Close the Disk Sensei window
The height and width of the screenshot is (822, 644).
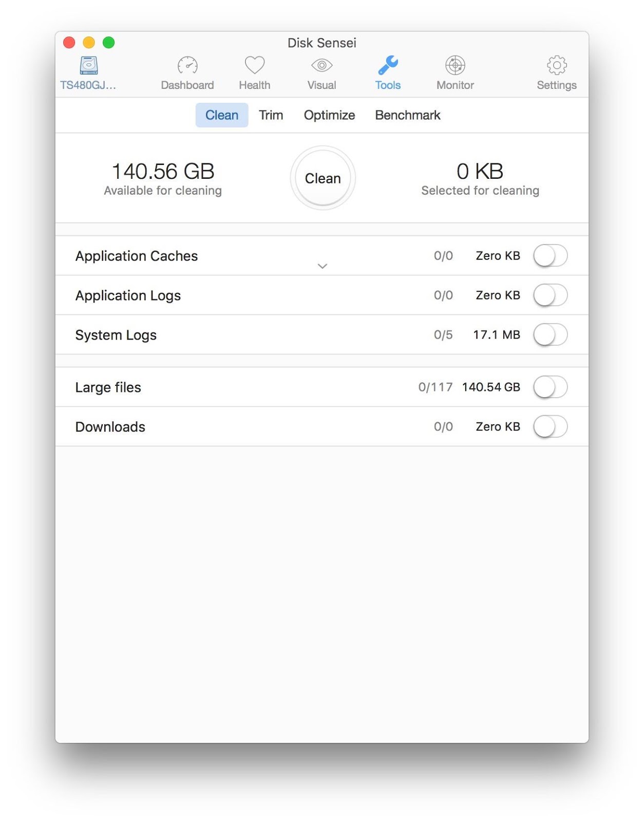pyautogui.click(x=69, y=43)
